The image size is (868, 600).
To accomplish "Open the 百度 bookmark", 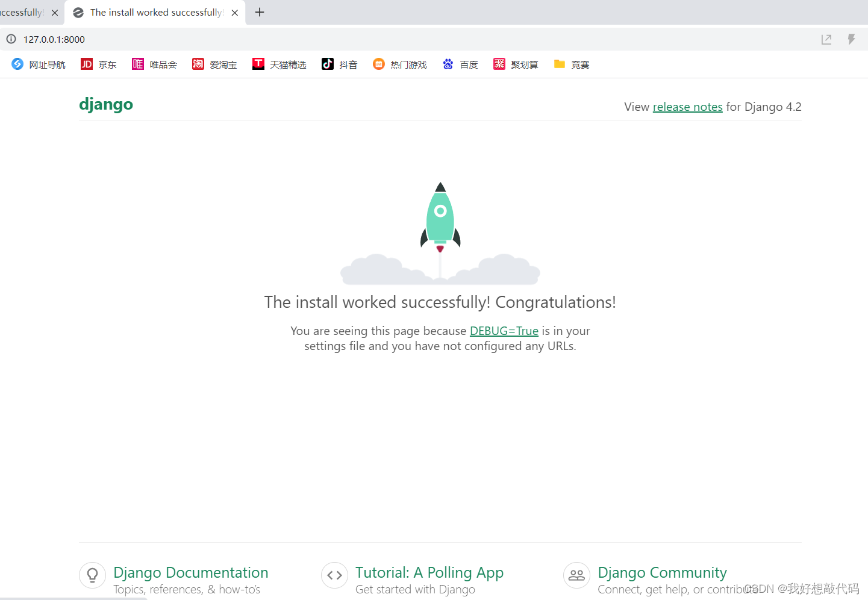I will pos(460,64).
